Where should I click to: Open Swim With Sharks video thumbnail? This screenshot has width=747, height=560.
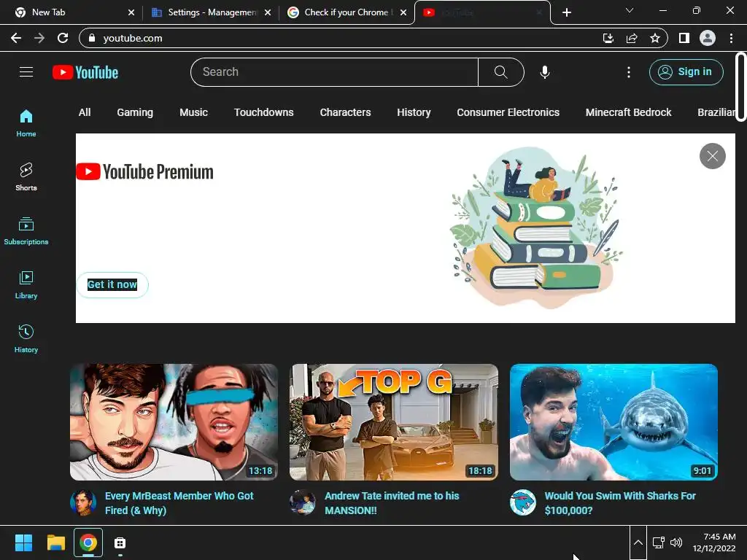(x=614, y=422)
